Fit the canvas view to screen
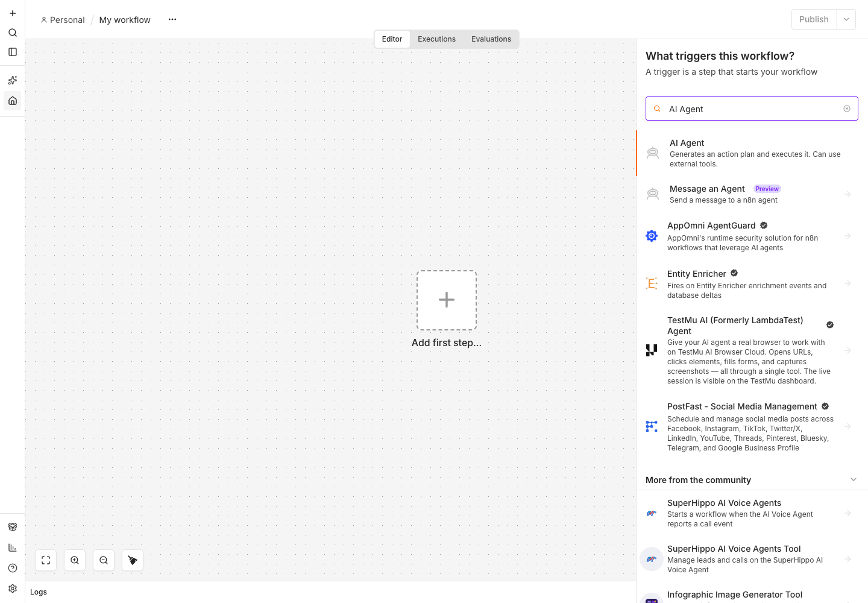 point(46,560)
